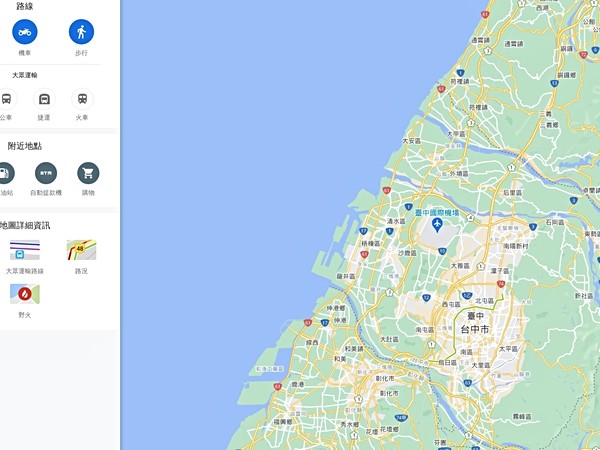Find nearby 加油站 gas stations

click(5, 173)
